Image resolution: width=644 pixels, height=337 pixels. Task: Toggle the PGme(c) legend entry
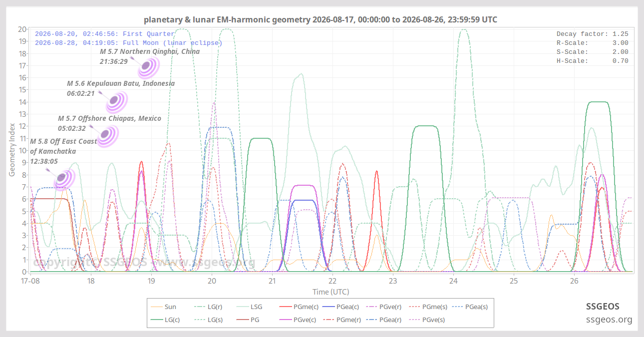298,307
